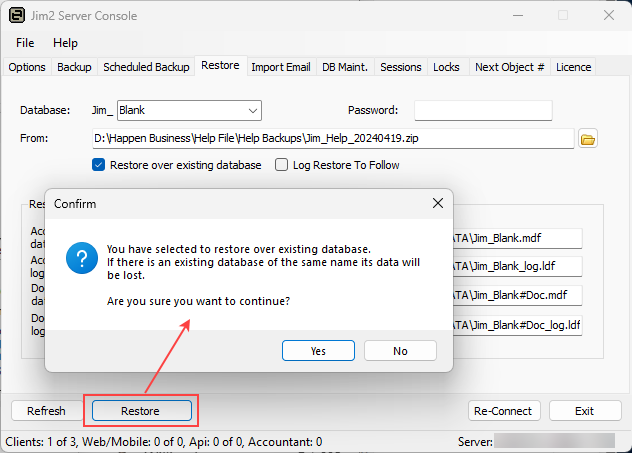Confirm restore by clicking Yes
The image size is (632, 453).
(318, 351)
